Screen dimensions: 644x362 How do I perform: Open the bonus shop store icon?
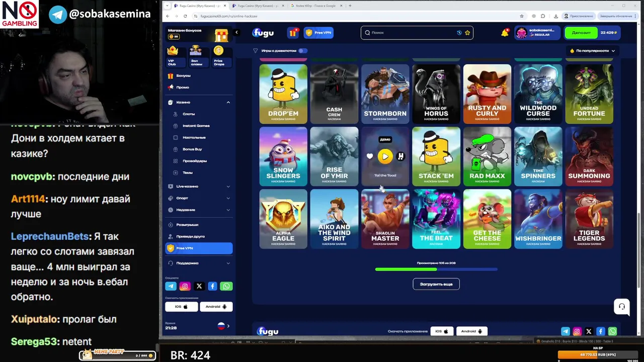221,35
